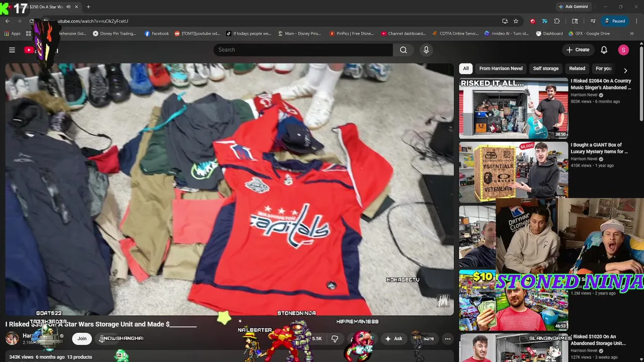Image resolution: width=644 pixels, height=362 pixels.
Task: Open the Channel dashboard bookmark
Action: tap(403, 34)
